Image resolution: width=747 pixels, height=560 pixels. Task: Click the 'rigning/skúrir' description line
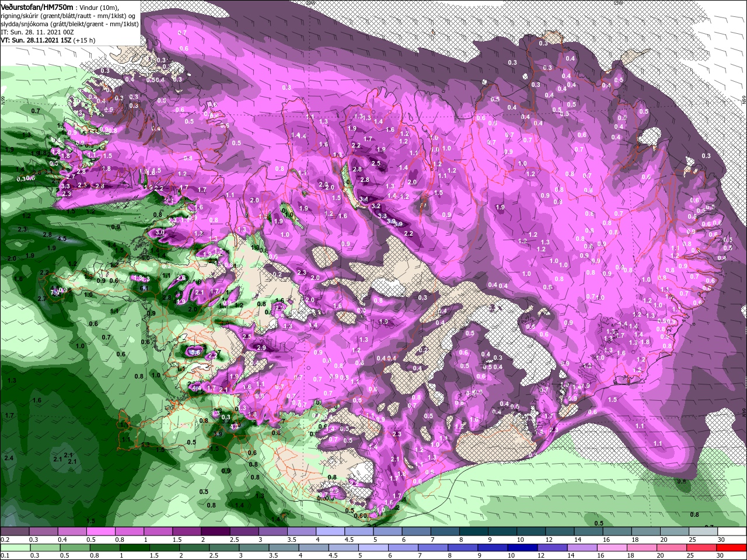tap(68, 16)
